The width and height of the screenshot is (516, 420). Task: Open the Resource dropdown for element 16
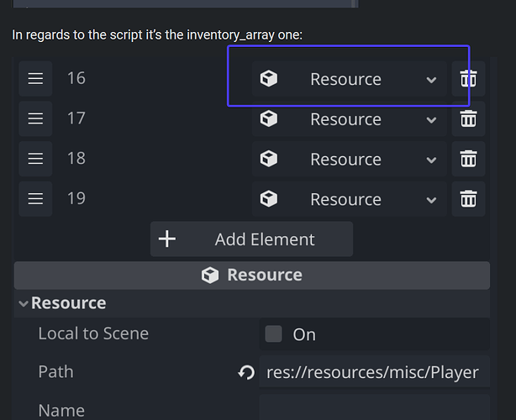pyautogui.click(x=431, y=80)
